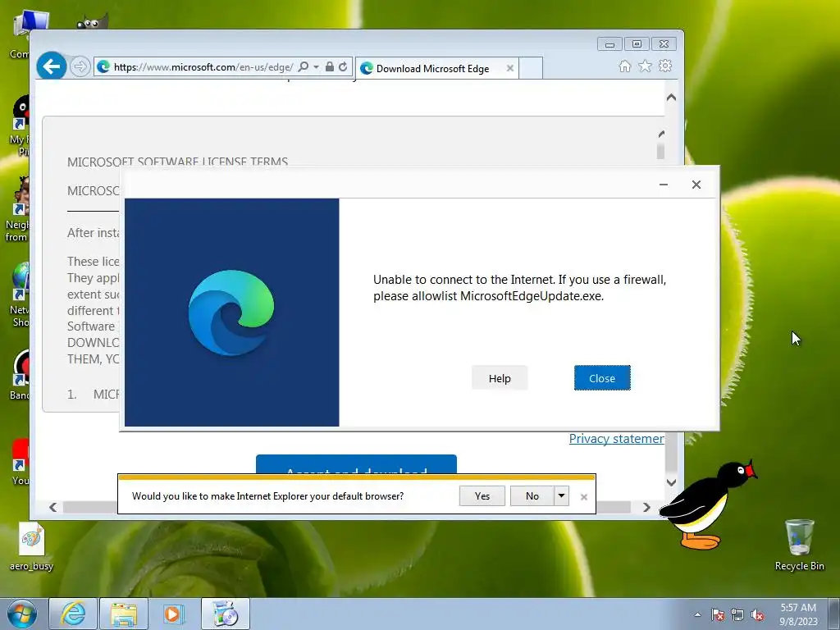The width and height of the screenshot is (840, 630).
Task: Go back with Internet Explorer's back arrow
Action: (x=52, y=66)
